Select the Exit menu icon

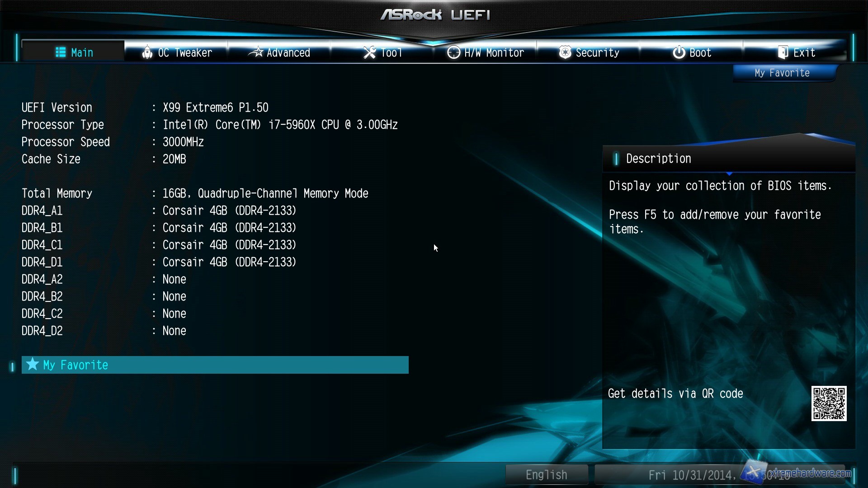pos(783,52)
